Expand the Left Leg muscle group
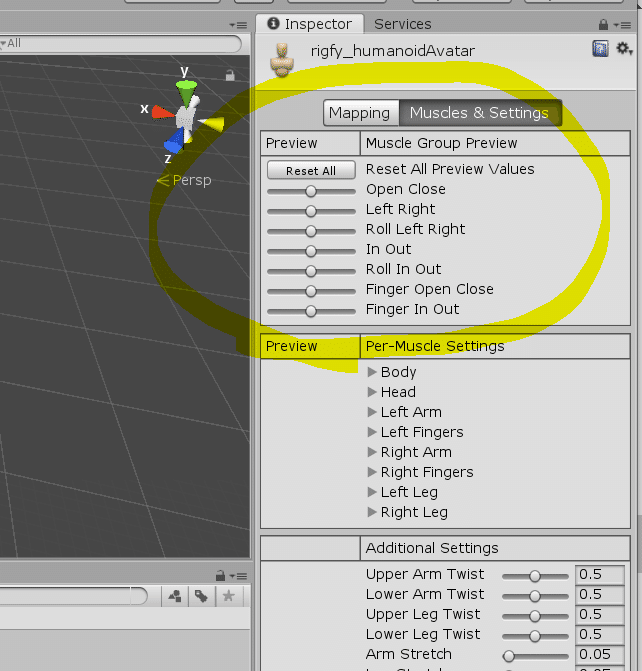The width and height of the screenshot is (642, 671). [372, 492]
